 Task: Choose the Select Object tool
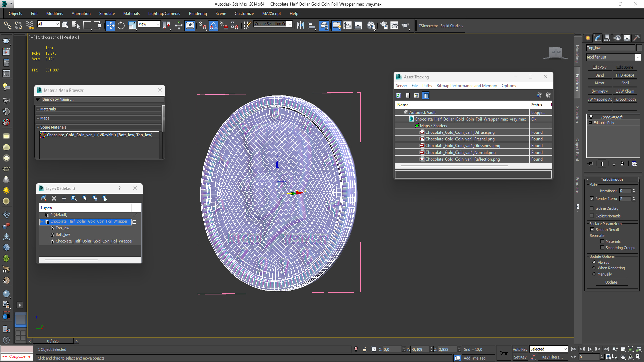(65, 25)
